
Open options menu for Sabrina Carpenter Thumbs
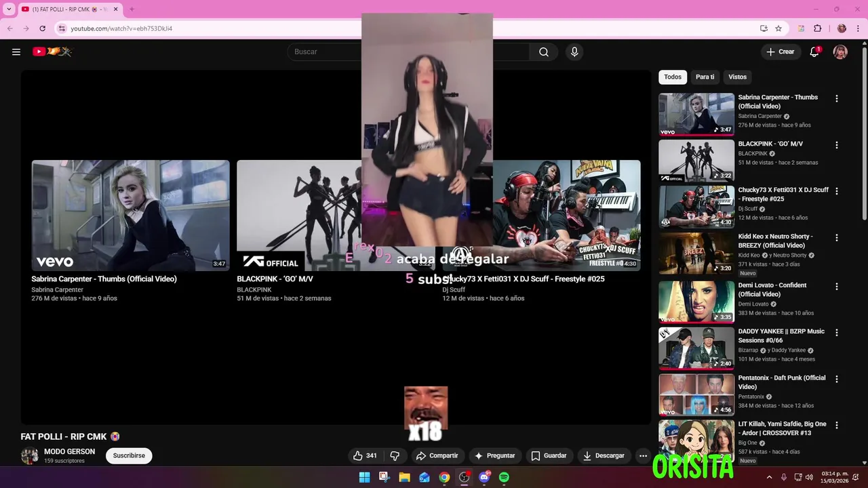tap(836, 98)
